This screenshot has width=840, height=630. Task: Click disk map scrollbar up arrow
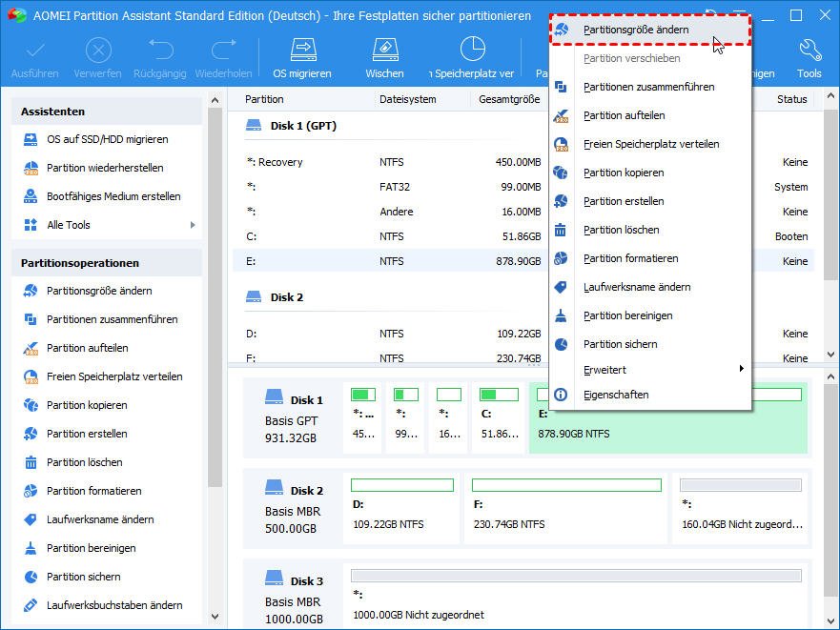click(x=830, y=376)
